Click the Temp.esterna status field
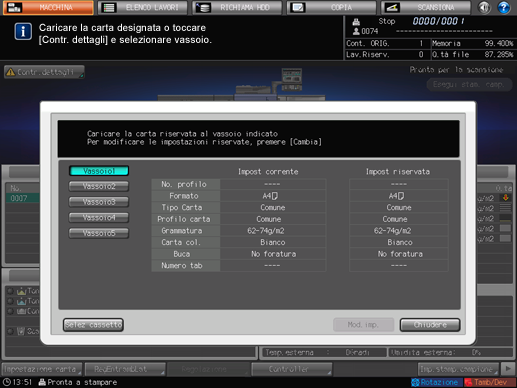517x388 pixels. (x=323, y=352)
